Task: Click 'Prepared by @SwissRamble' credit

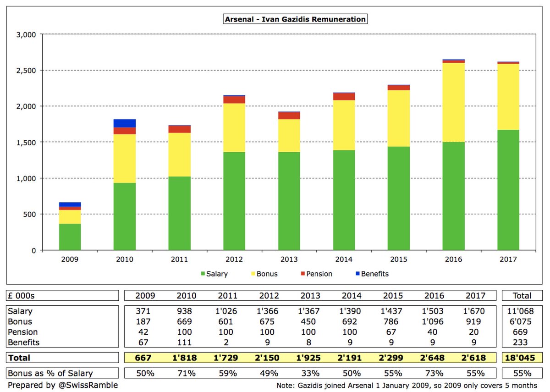Action: (62, 385)
